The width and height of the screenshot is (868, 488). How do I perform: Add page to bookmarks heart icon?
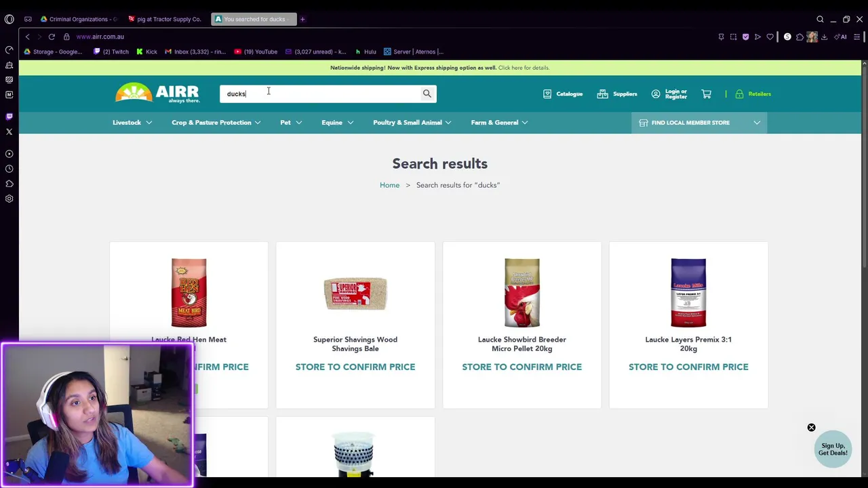pyautogui.click(x=770, y=37)
